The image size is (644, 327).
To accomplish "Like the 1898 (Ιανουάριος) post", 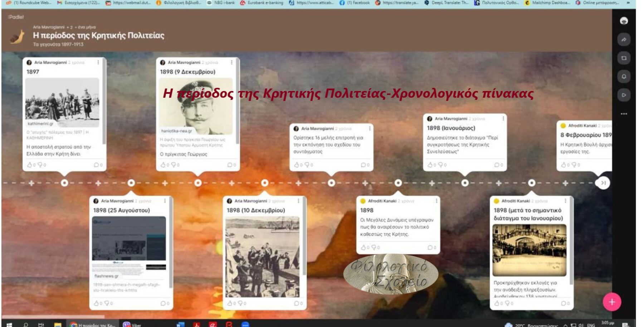I will (x=430, y=165).
